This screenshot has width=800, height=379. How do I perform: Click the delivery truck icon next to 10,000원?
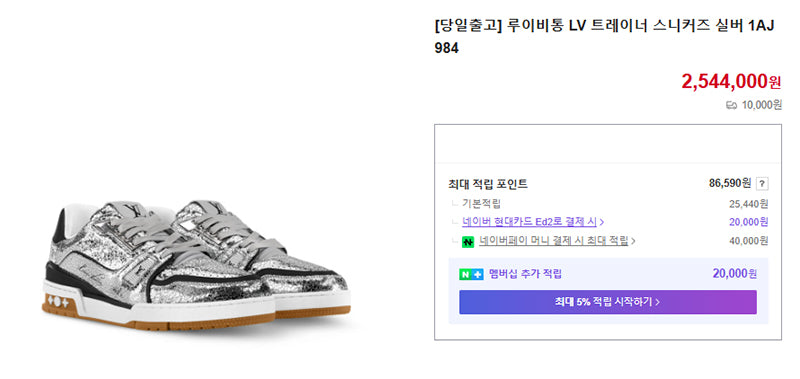[x=732, y=106]
